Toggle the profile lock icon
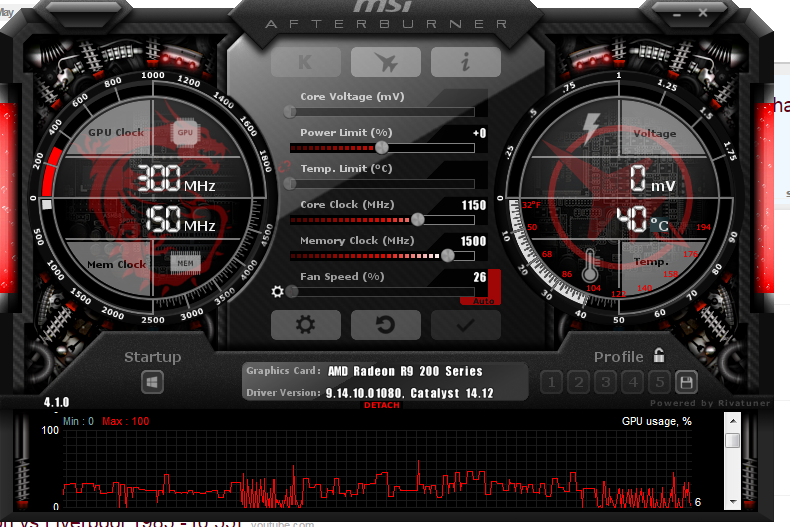790x527 pixels. tap(659, 355)
